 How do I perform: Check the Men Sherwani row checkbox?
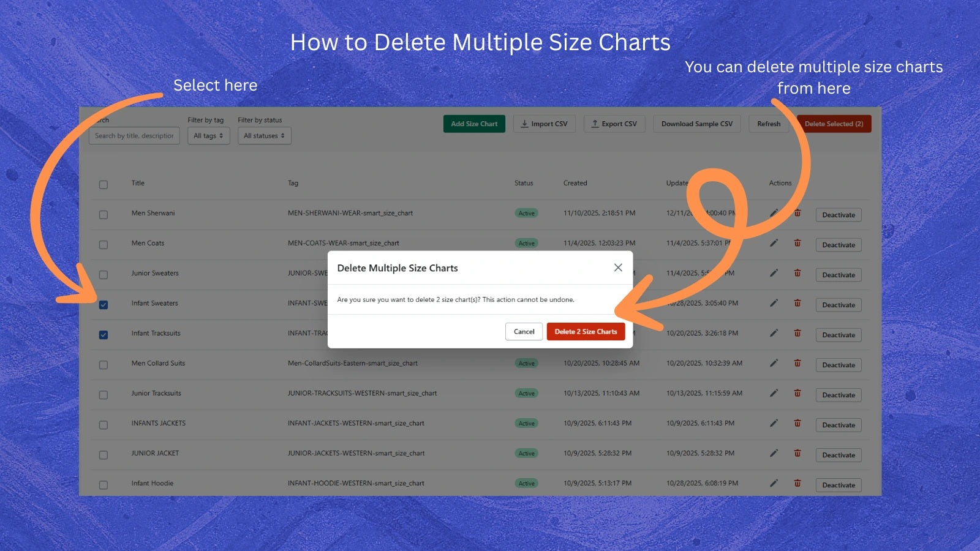click(103, 213)
